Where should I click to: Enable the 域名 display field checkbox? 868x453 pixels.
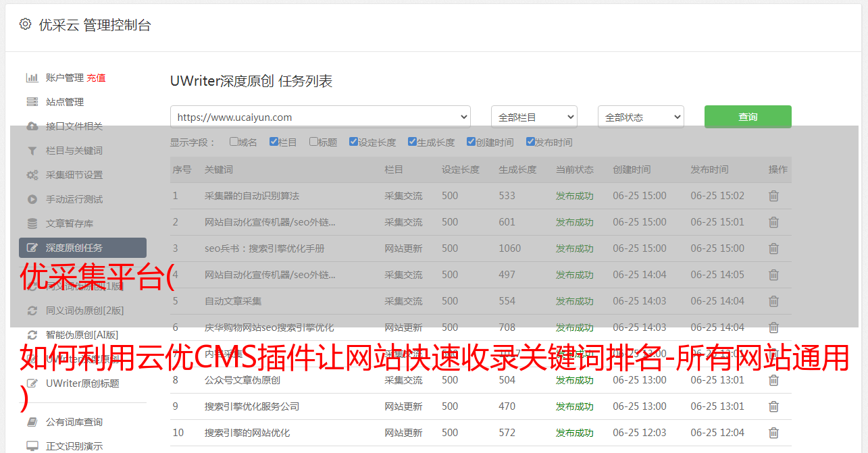tap(234, 142)
